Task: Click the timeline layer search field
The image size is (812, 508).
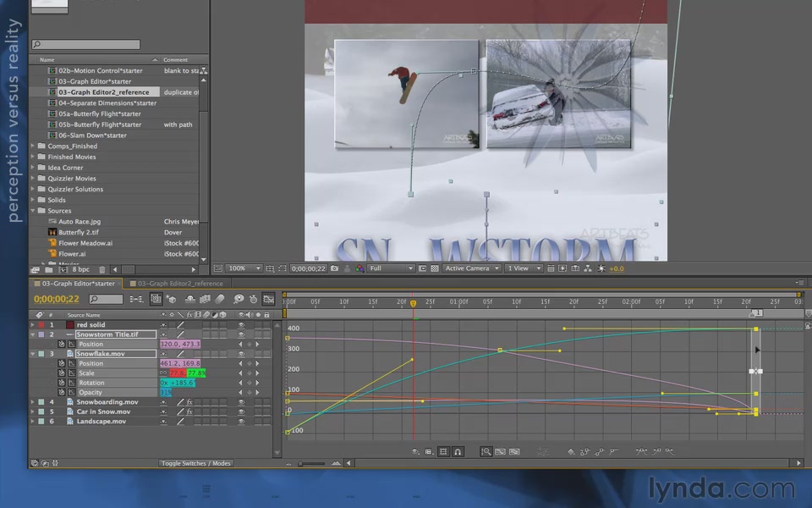Action: click(106, 299)
